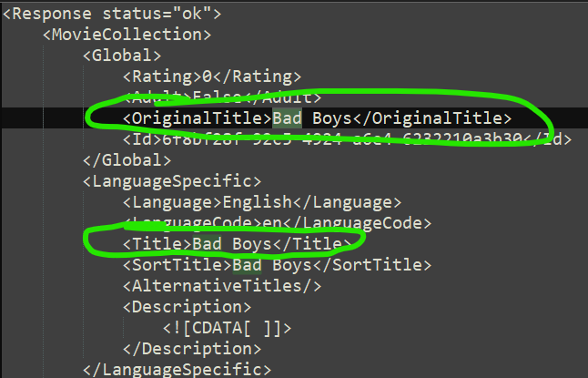Viewport: 588px width, 378px height.
Task: Click the Response status="ok" opening tag
Action: point(112,14)
